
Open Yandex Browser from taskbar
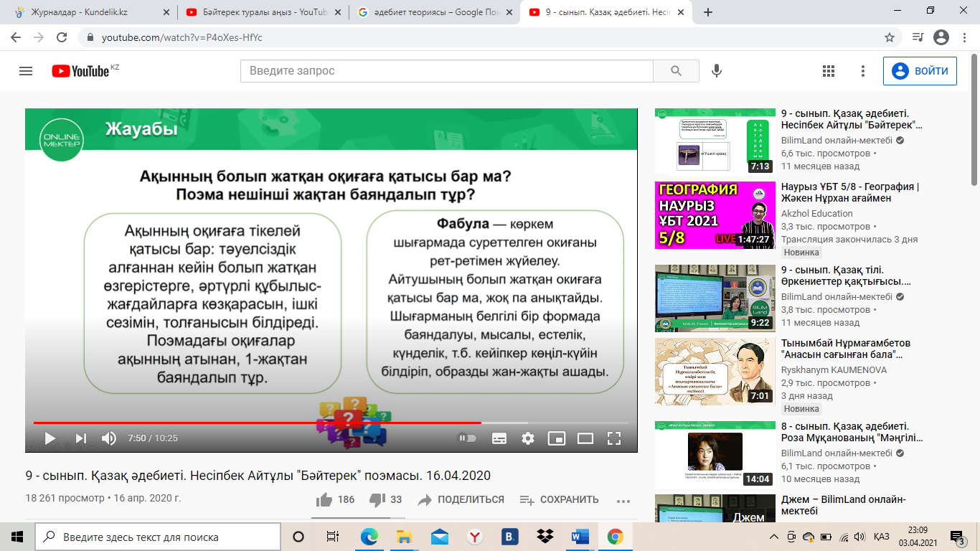(x=474, y=537)
